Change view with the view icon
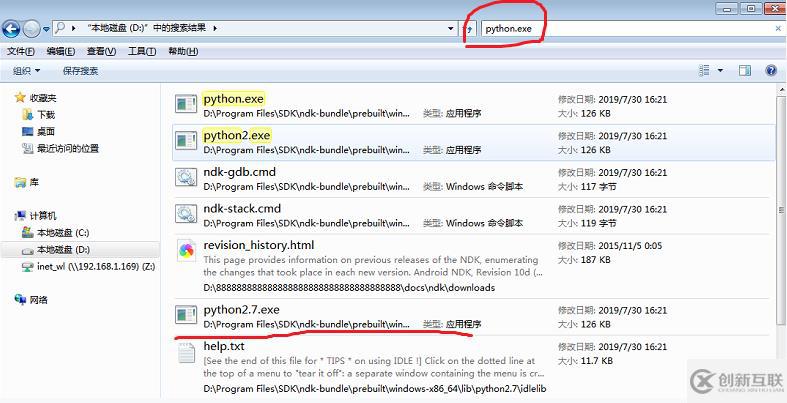787x403 pixels. click(704, 71)
